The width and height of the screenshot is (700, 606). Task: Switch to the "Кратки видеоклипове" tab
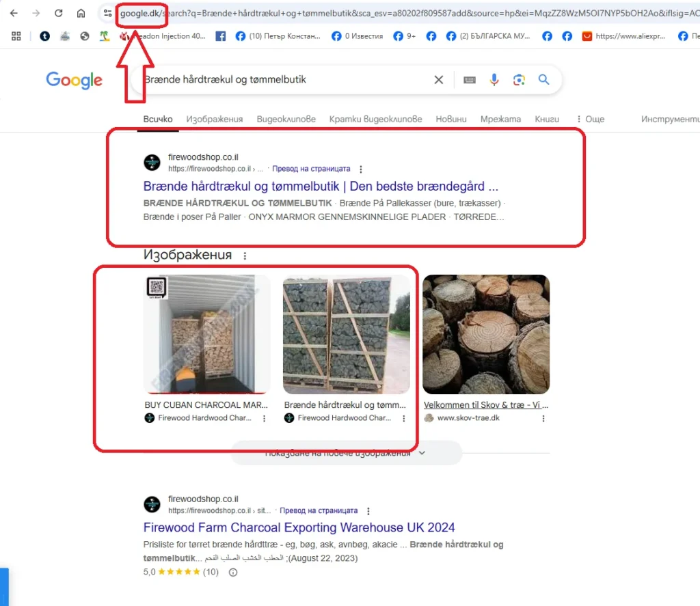[x=376, y=119]
